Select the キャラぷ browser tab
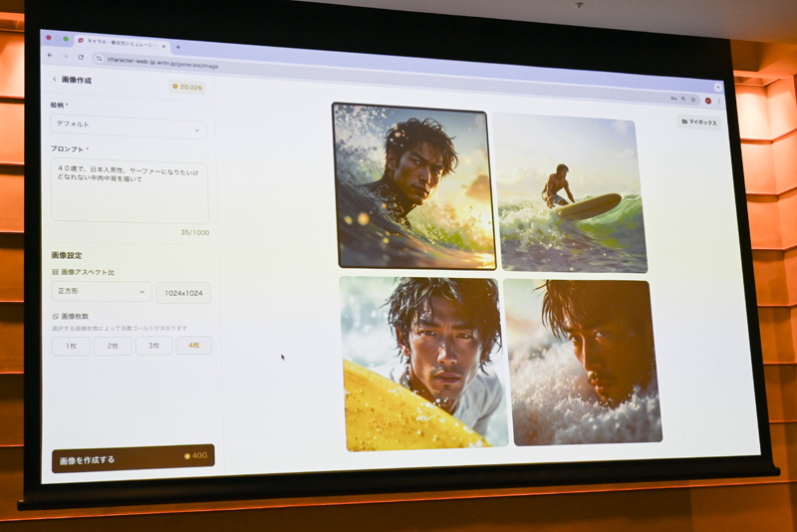Screen dimensions: 797x532 (x=120, y=42)
